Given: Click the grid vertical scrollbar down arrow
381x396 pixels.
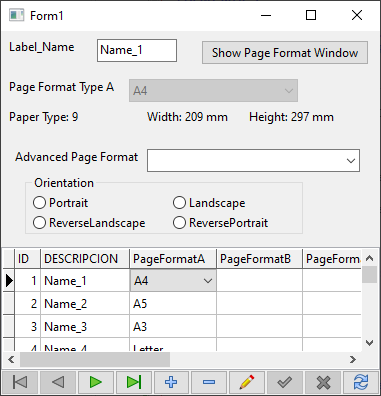Looking at the screenshot, I should coord(369,343).
